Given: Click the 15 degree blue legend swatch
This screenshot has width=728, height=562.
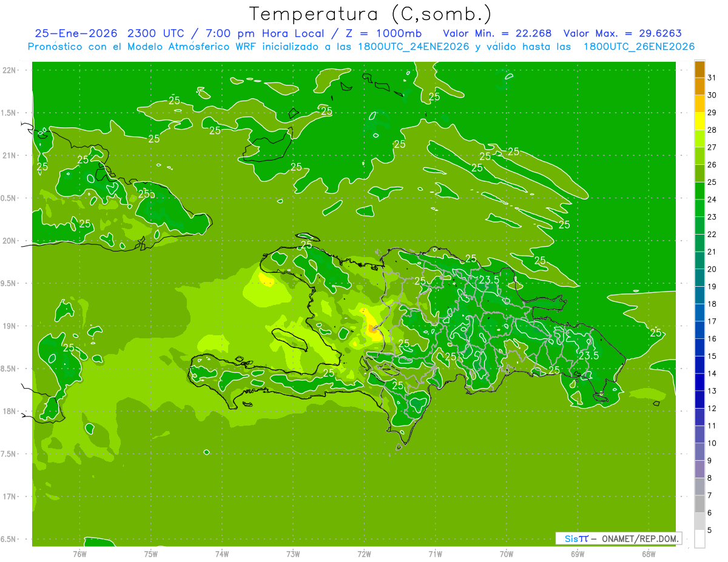Looking at the screenshot, I should (699, 347).
